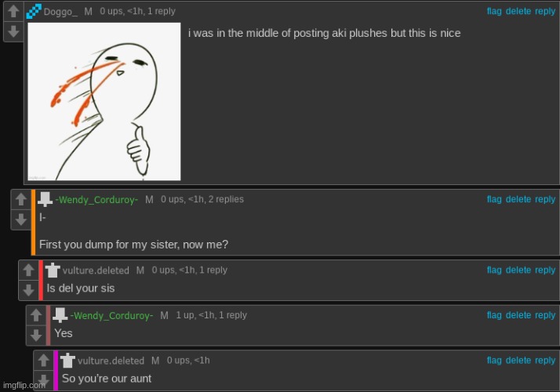Downvote the 'Is del your sis' comment
This screenshot has width=560, height=392.
[28, 290]
